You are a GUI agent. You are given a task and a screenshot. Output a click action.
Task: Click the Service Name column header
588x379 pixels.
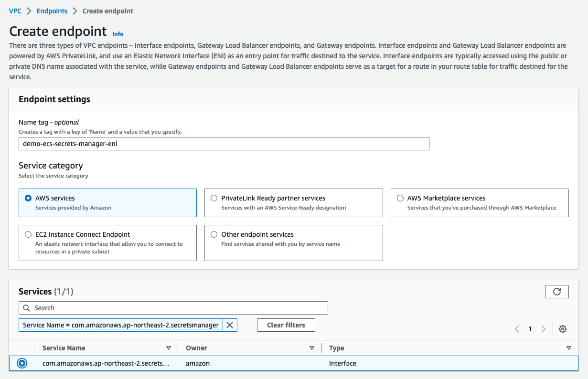coord(64,348)
